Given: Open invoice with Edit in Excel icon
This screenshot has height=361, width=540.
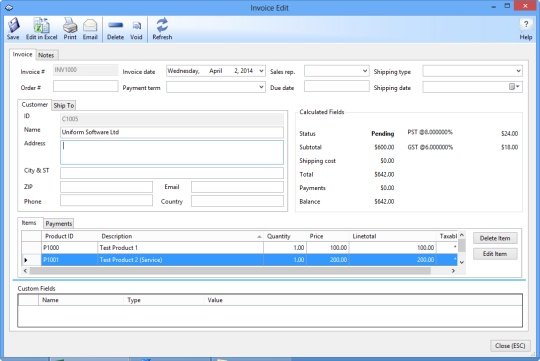Looking at the screenshot, I should coord(41,29).
